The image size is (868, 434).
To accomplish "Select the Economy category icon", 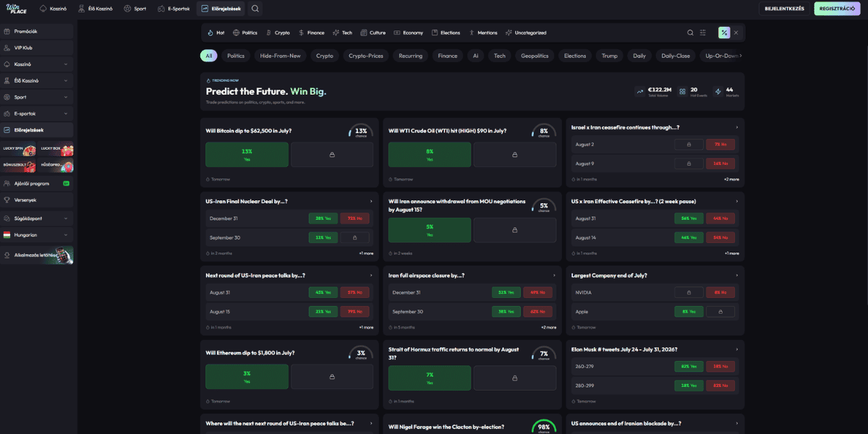I will tap(397, 33).
